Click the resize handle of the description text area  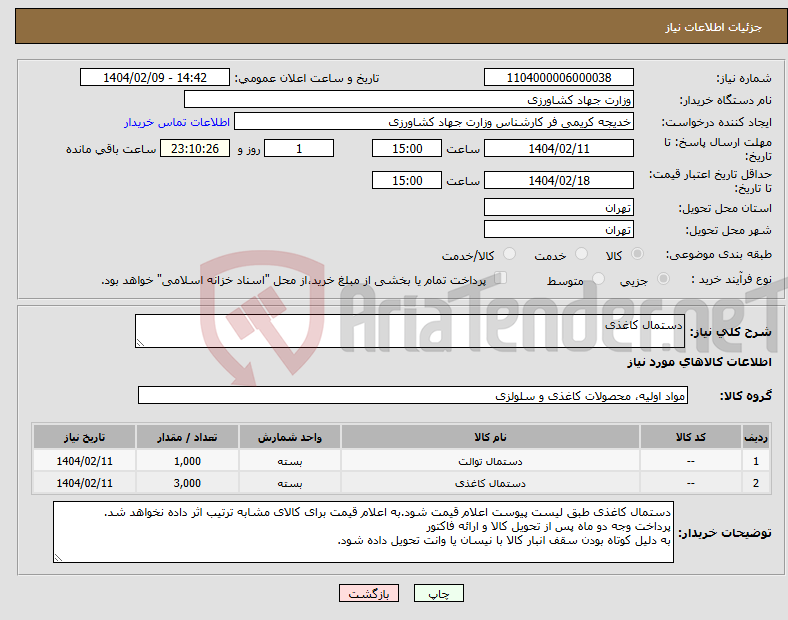(x=140, y=343)
